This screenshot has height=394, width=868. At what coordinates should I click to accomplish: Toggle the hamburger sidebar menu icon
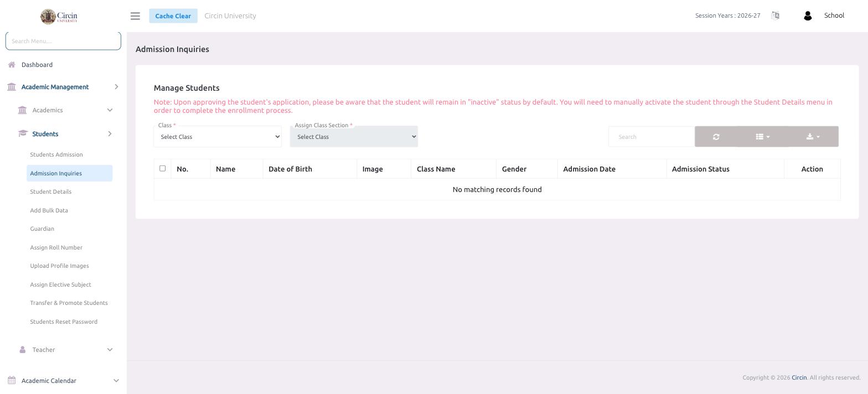click(x=135, y=16)
